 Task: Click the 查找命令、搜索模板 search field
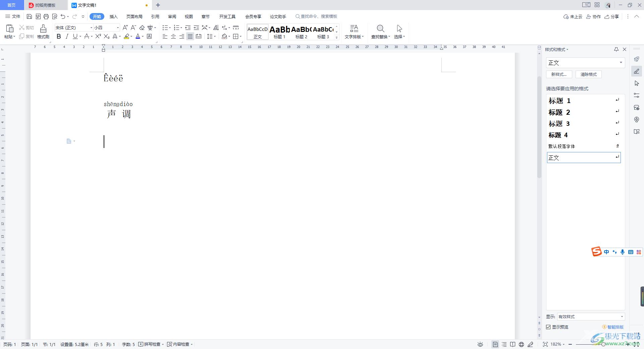coord(316,16)
